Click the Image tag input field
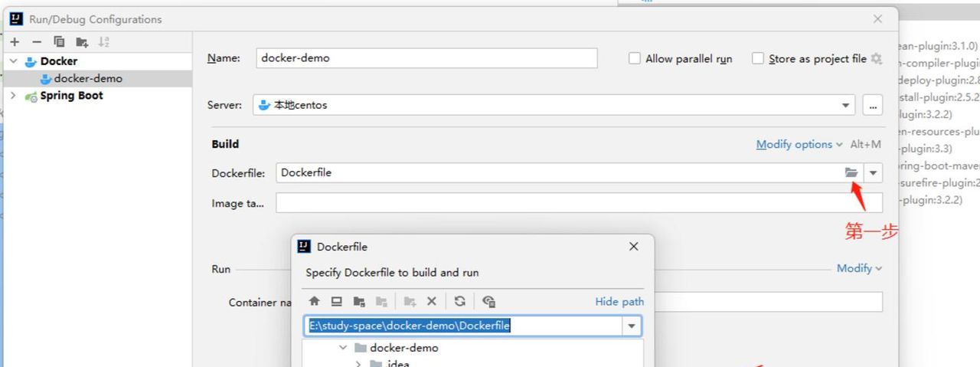Viewport: 980px width, 367px height. (x=579, y=203)
